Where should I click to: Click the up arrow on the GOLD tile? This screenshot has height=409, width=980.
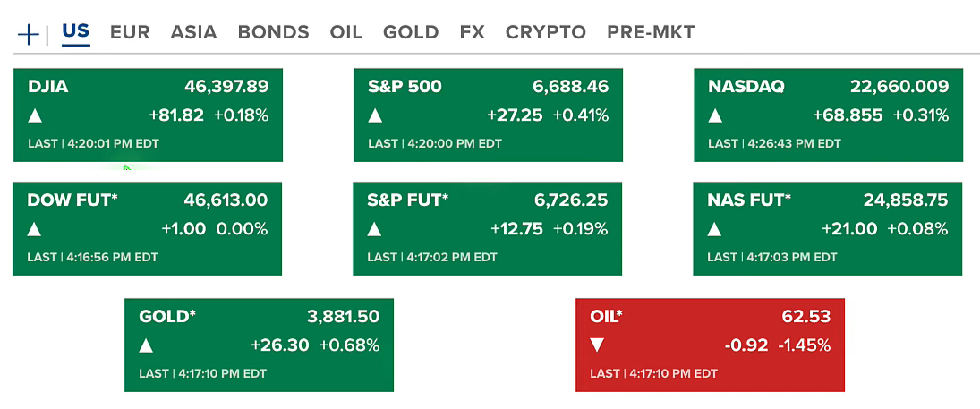(x=146, y=345)
